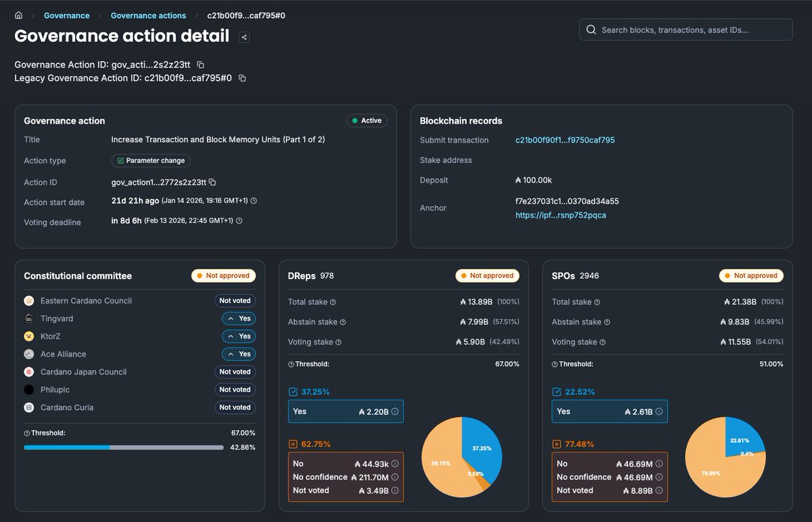Open the share options for this governance action
The width and height of the screenshot is (812, 522).
(243, 37)
